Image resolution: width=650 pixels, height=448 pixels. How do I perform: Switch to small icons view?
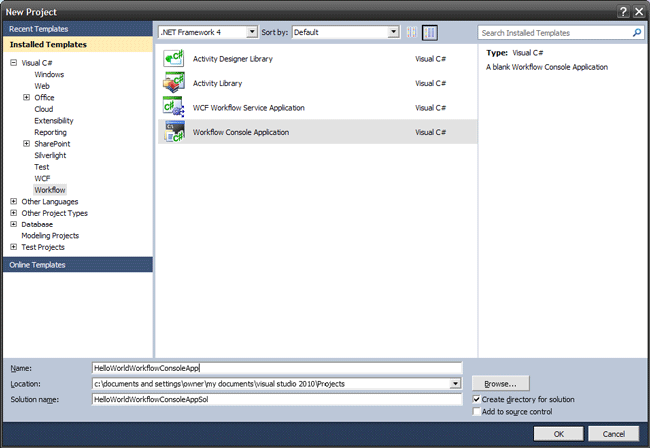412,32
